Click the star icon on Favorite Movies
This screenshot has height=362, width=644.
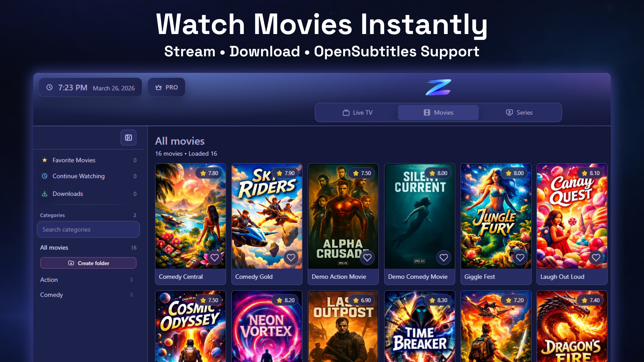point(44,160)
